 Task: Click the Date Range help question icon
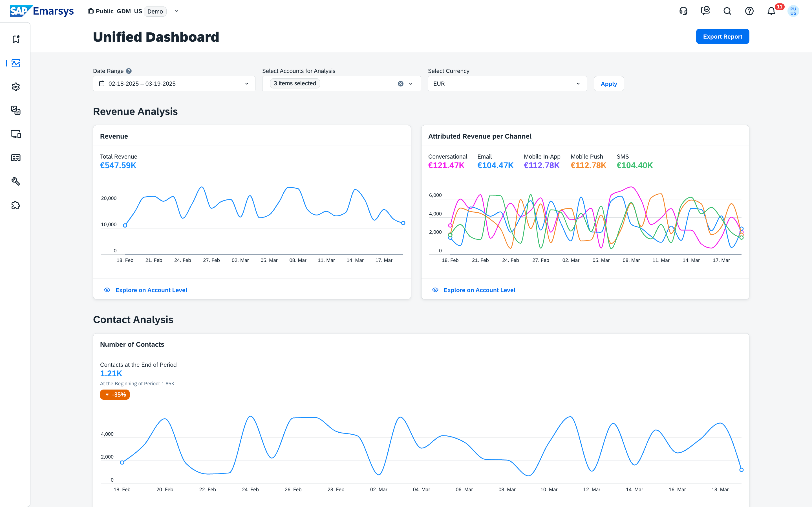(129, 71)
